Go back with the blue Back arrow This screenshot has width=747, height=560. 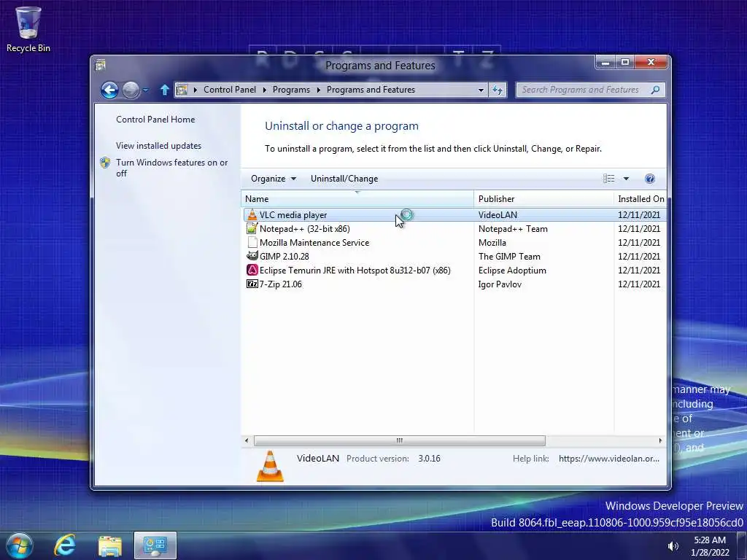(x=109, y=90)
